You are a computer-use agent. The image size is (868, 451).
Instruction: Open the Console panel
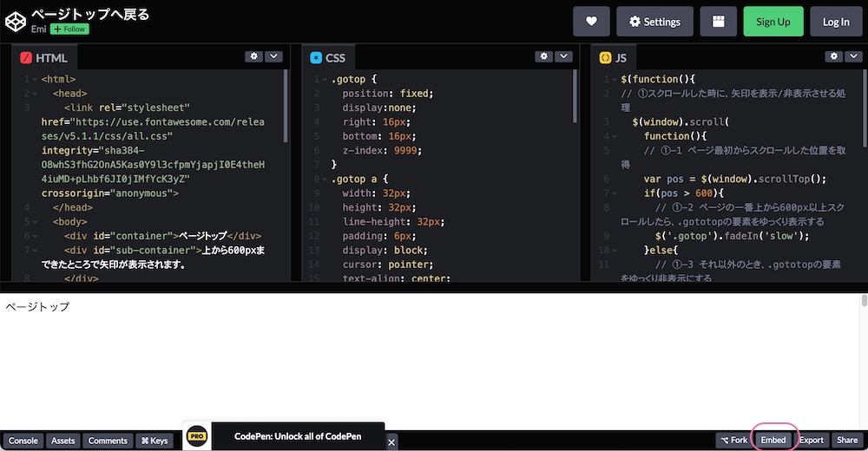point(23,441)
